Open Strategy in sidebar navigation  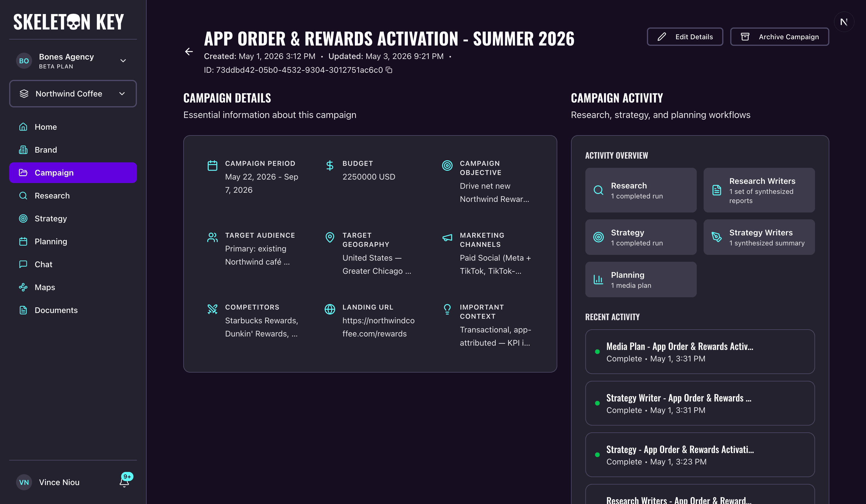(73, 218)
